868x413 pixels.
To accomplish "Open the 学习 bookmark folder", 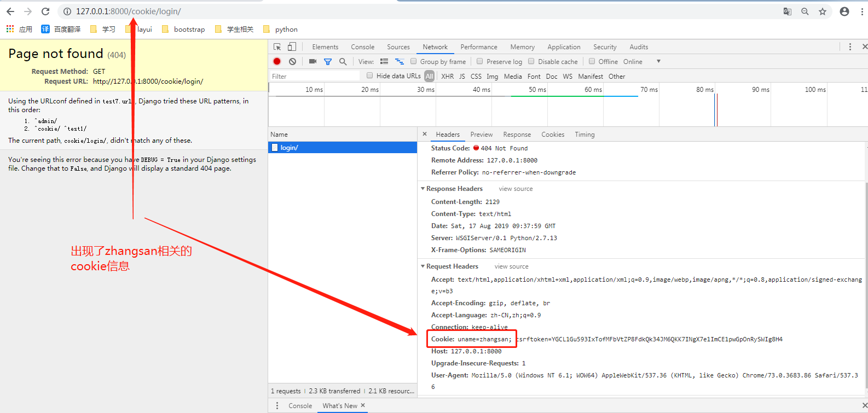I will [x=103, y=29].
